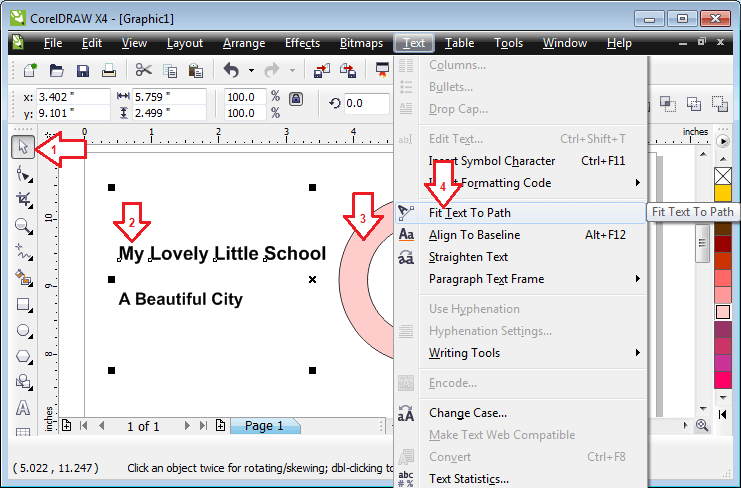Activate the Text tool

[x=24, y=408]
